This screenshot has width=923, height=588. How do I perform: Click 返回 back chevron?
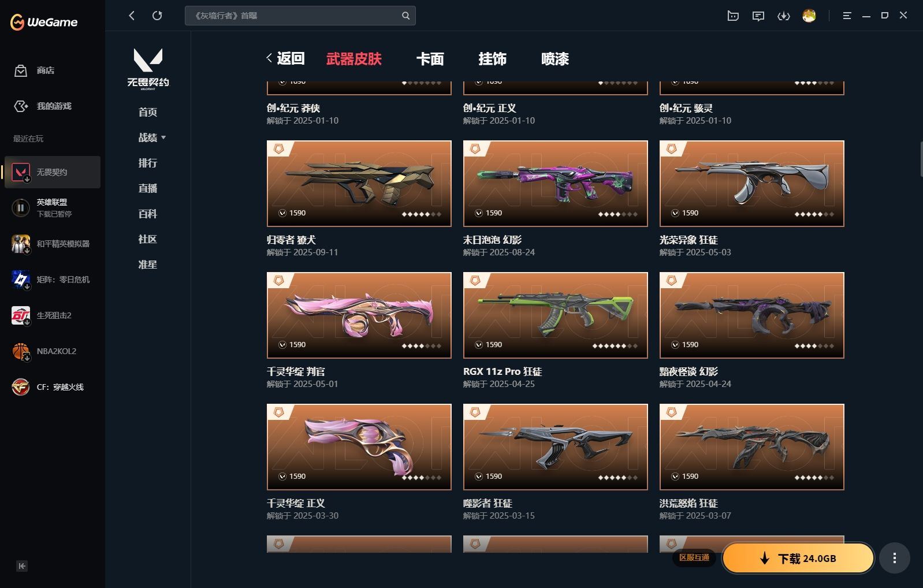(x=285, y=58)
